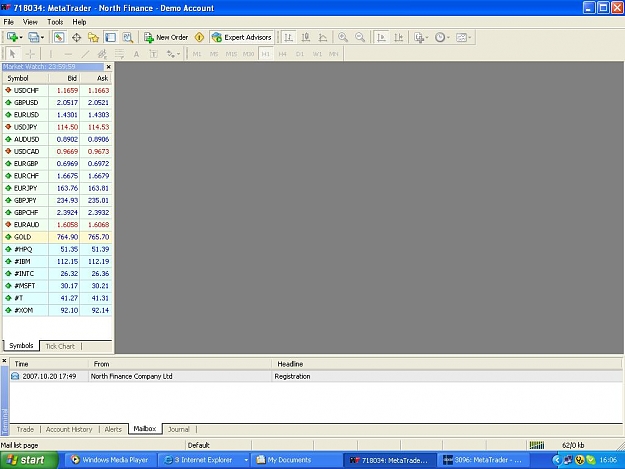Toggle the Navigator folder-star icon
Viewport: 625px width, 469px height.
pyautogui.click(x=93, y=37)
